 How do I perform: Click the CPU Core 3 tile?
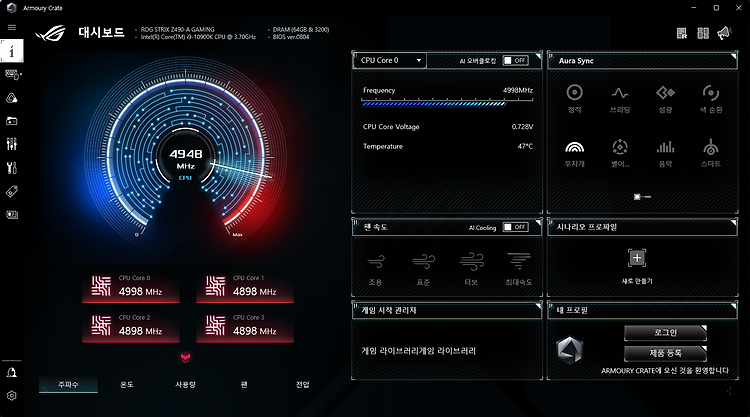click(x=245, y=327)
